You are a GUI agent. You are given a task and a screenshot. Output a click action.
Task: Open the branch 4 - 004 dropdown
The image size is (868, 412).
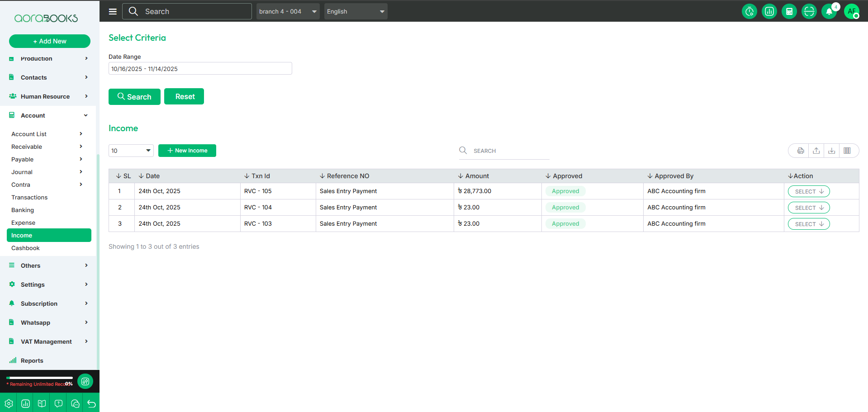[x=288, y=11]
